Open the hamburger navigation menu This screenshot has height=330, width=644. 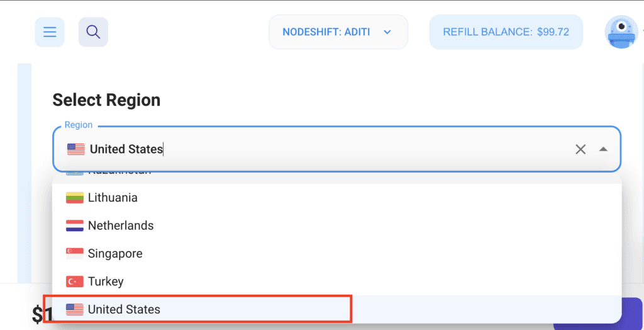click(50, 32)
